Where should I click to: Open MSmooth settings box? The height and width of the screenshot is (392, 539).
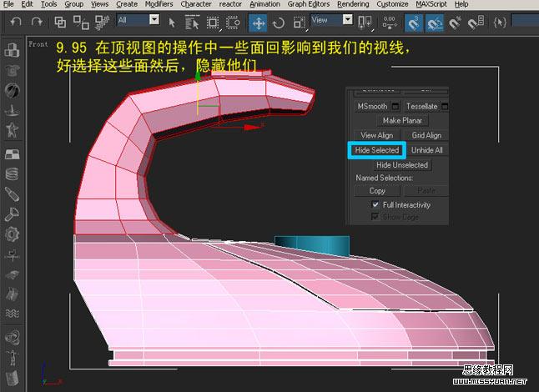395,106
